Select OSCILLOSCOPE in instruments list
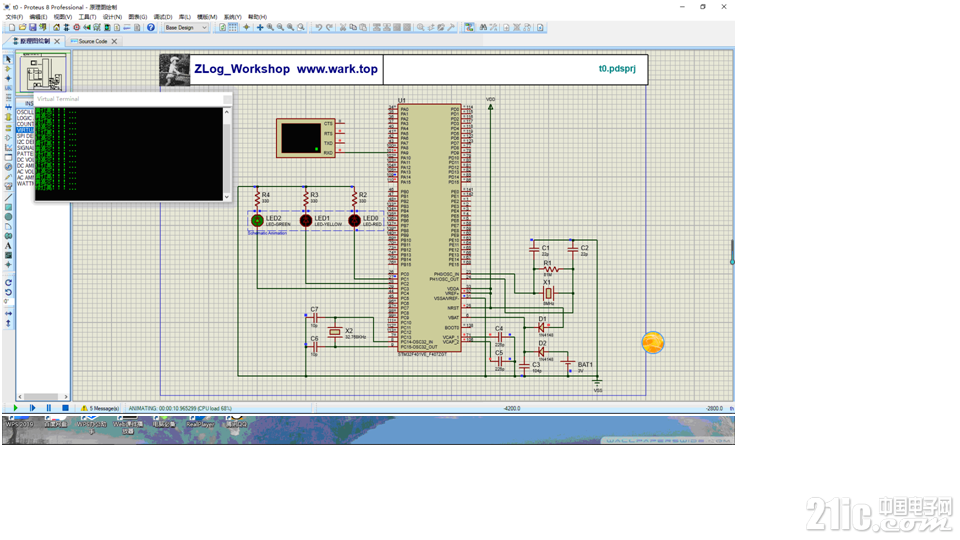The width and height of the screenshot is (960, 540). 25,112
